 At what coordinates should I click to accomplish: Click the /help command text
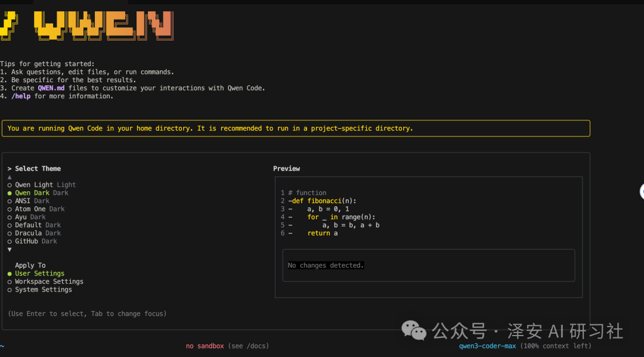tap(21, 96)
